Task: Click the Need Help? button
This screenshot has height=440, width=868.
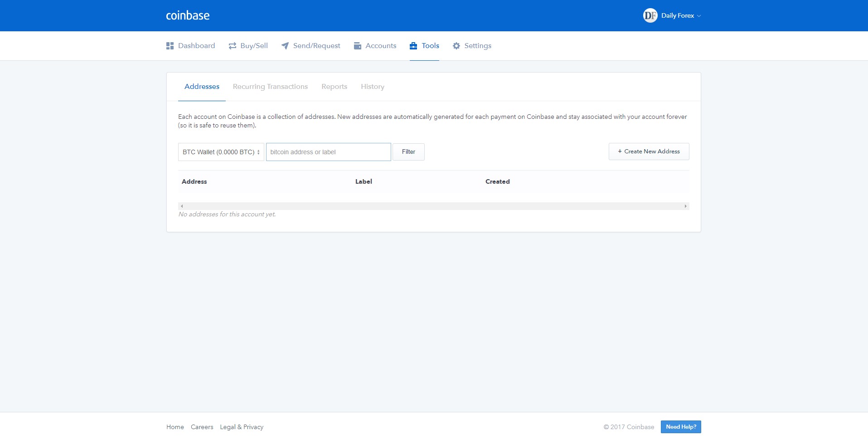Action: [x=681, y=427]
